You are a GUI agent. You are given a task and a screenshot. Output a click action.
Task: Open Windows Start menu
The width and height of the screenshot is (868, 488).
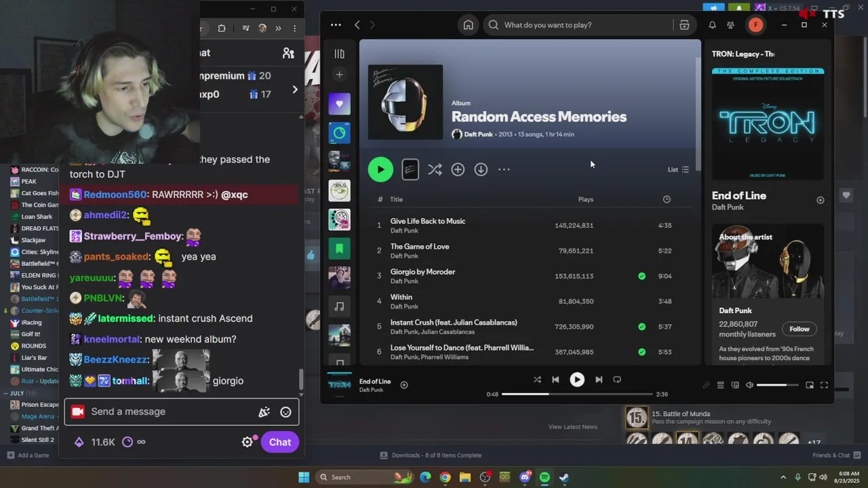click(304, 477)
